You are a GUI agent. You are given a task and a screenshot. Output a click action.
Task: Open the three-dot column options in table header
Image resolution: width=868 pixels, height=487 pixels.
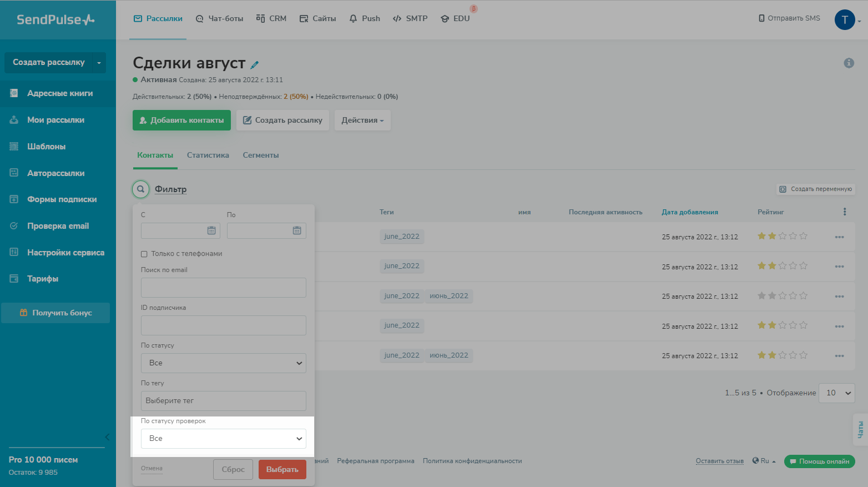point(844,212)
